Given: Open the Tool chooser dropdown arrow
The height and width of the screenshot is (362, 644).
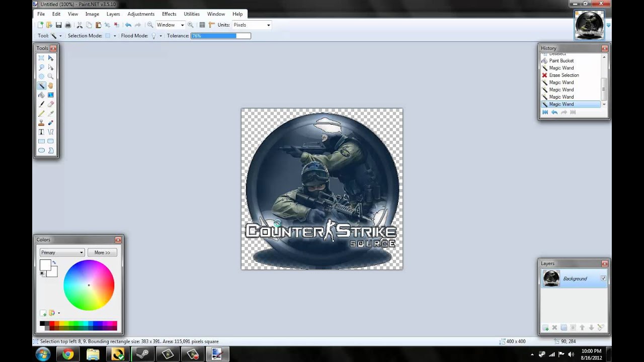Looking at the screenshot, I should [x=60, y=36].
